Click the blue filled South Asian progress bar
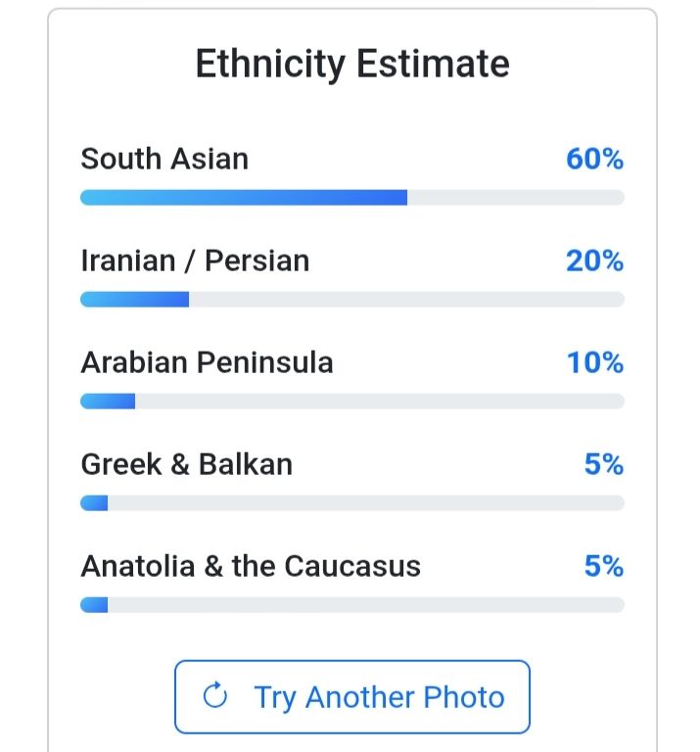 pos(244,198)
